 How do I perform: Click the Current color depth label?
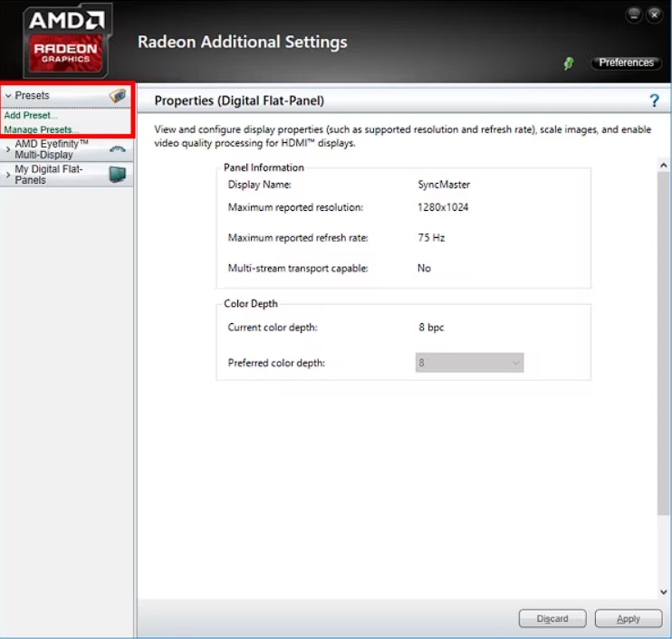click(273, 328)
